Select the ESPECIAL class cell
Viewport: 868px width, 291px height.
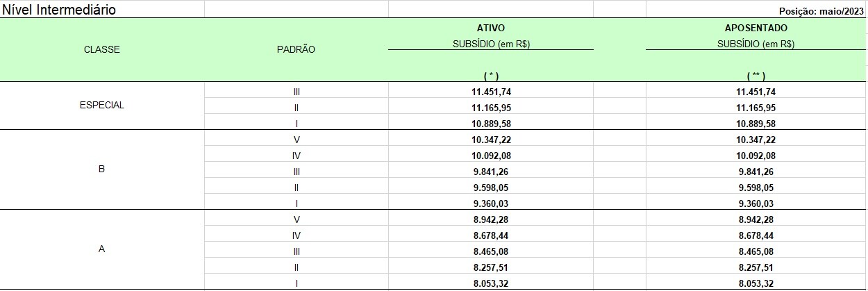[x=102, y=106]
